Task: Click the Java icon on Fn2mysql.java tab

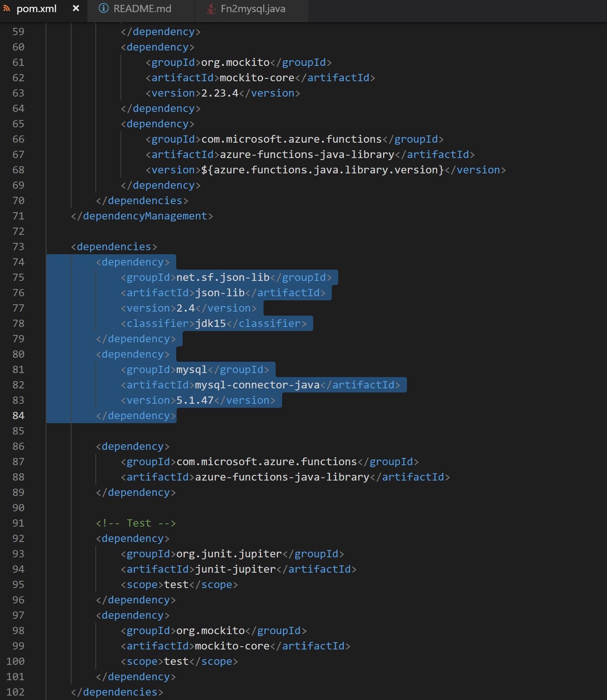Action: point(211,8)
